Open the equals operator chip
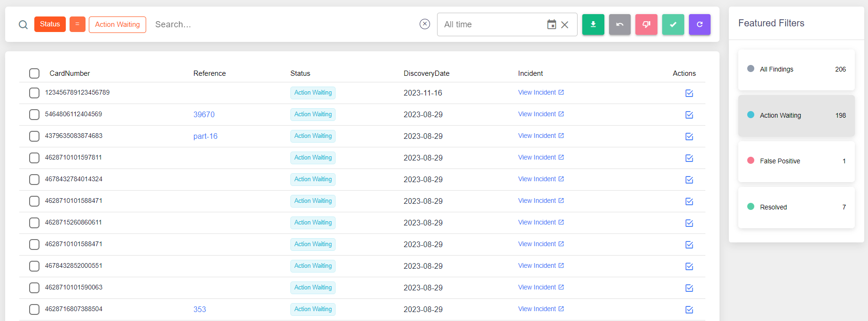The width and height of the screenshot is (868, 321). coord(78,24)
